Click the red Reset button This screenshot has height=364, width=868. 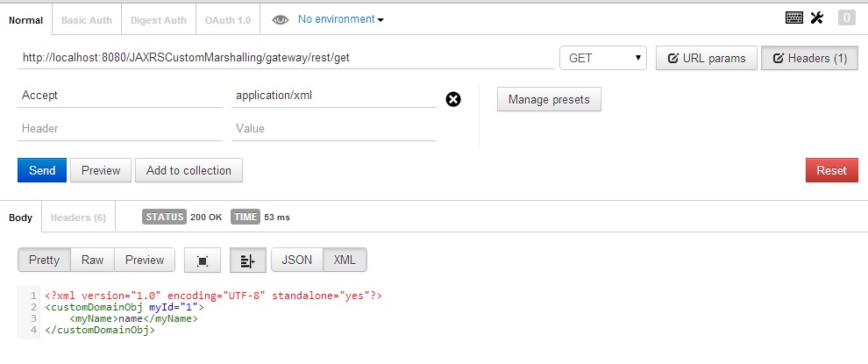pyautogui.click(x=831, y=170)
